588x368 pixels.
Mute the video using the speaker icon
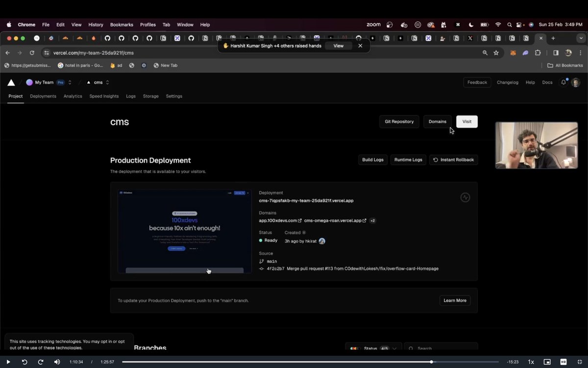[x=57, y=362]
